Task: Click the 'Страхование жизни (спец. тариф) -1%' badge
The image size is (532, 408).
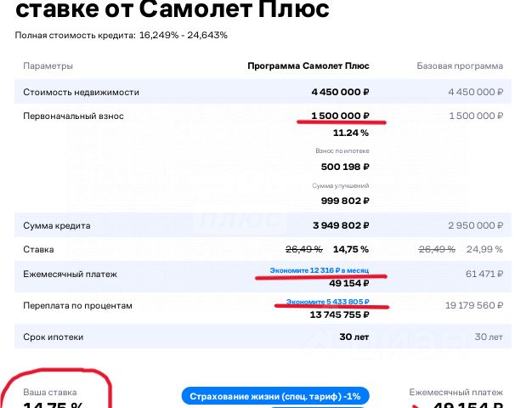Action: [275, 396]
